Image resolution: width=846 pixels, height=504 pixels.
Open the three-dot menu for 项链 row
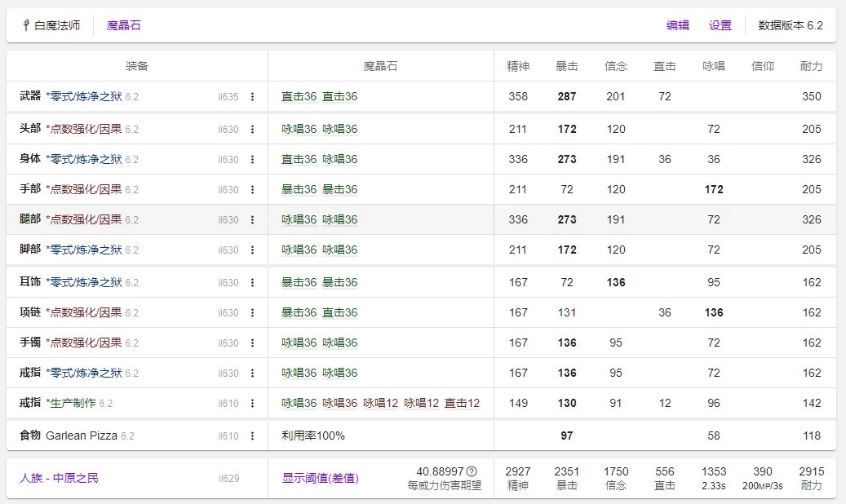252,313
